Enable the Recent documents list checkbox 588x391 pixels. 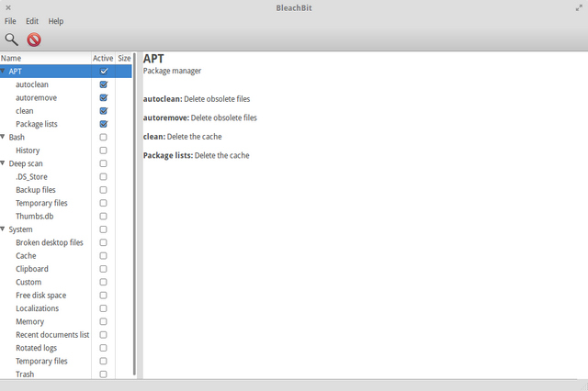pyautogui.click(x=103, y=335)
